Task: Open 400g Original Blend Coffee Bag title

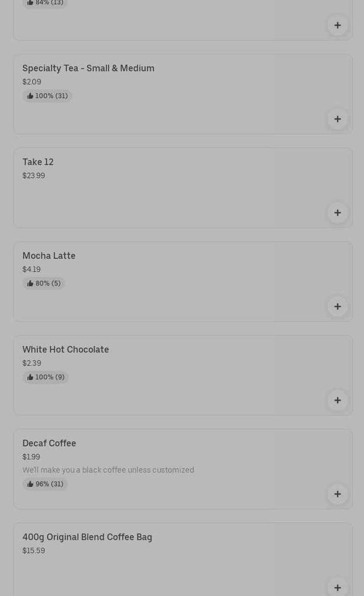Action: pos(87,537)
